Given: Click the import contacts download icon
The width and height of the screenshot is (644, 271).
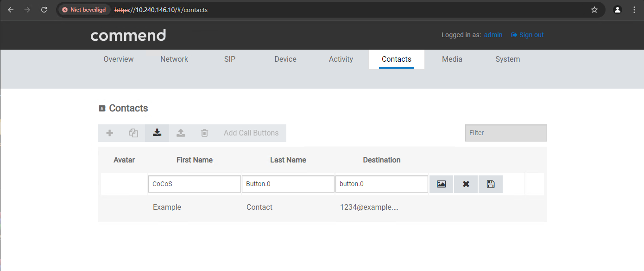Looking at the screenshot, I should [x=157, y=133].
